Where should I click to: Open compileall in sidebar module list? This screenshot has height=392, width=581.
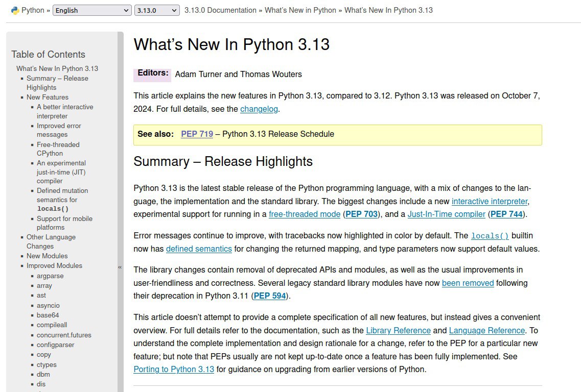[x=52, y=325]
